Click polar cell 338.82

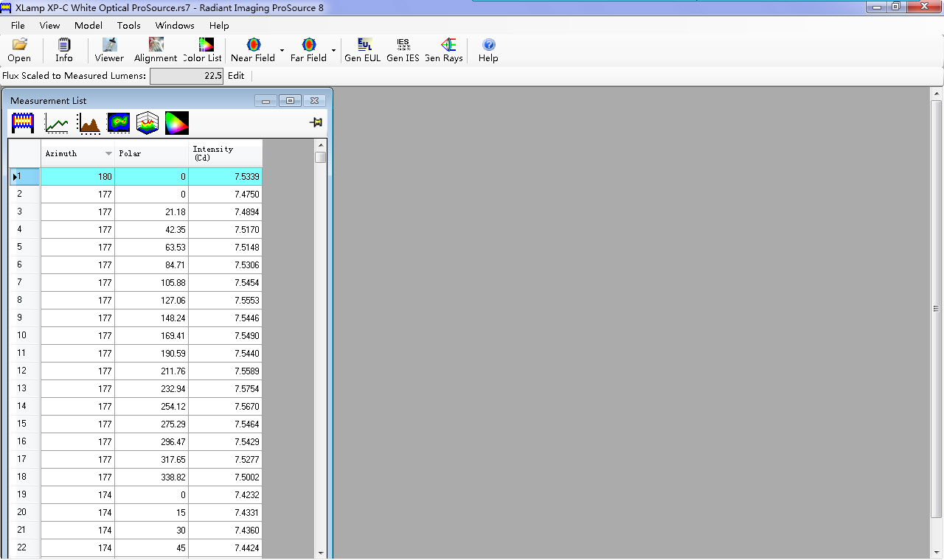point(152,477)
